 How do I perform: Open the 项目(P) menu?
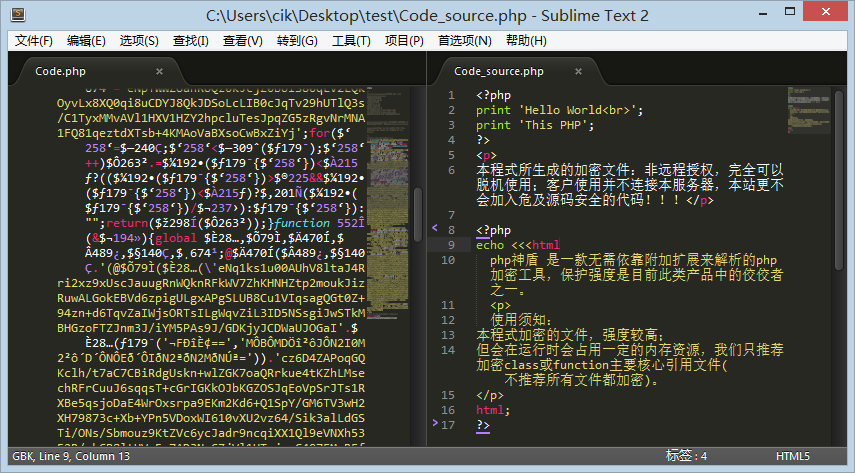coord(404,41)
